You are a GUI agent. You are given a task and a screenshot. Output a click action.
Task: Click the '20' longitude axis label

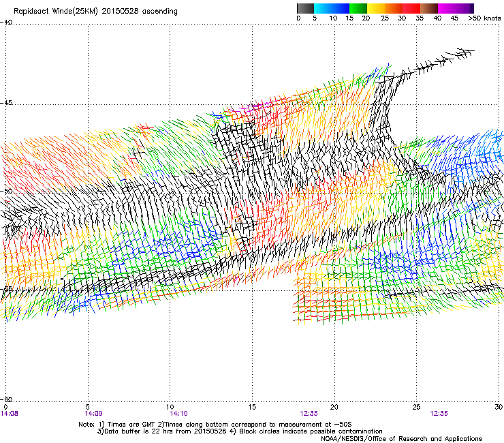(334, 407)
